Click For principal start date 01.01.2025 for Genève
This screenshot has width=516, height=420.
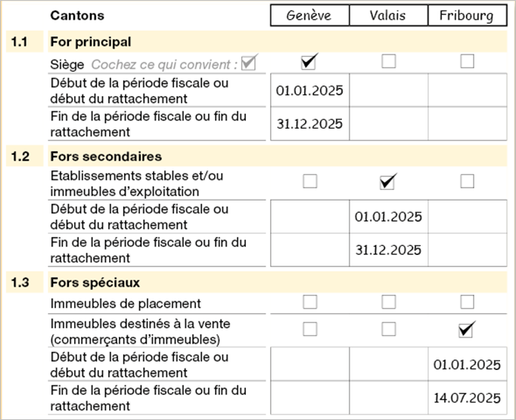(309, 91)
